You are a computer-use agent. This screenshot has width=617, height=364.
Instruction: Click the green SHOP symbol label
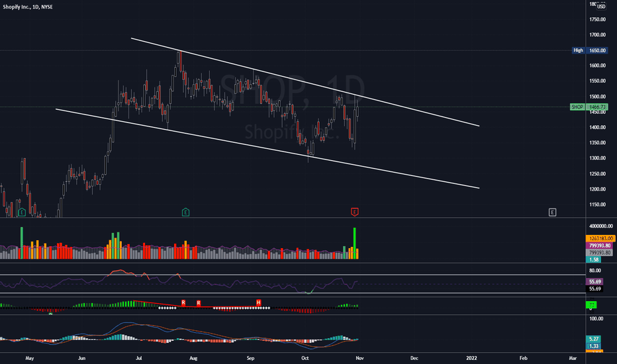pyautogui.click(x=577, y=107)
